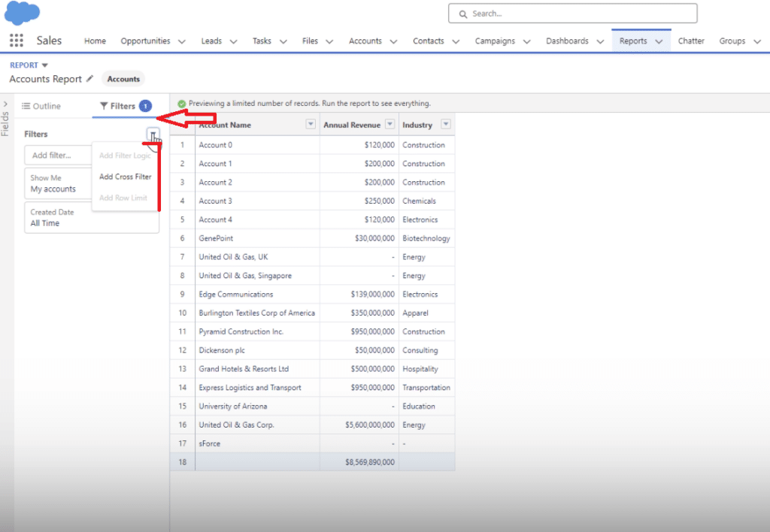Open the Contacts tab

pyautogui.click(x=428, y=41)
